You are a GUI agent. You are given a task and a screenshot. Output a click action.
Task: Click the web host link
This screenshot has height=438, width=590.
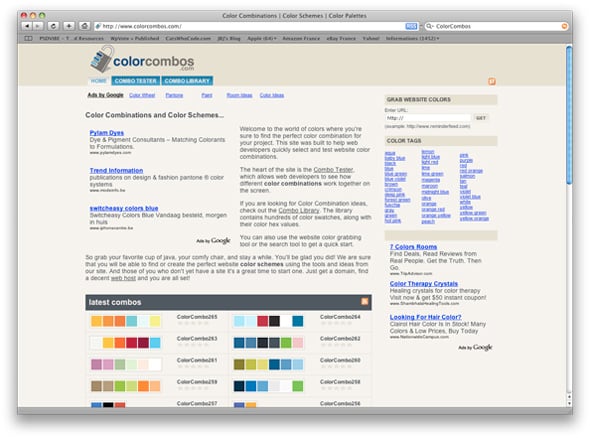123,278
